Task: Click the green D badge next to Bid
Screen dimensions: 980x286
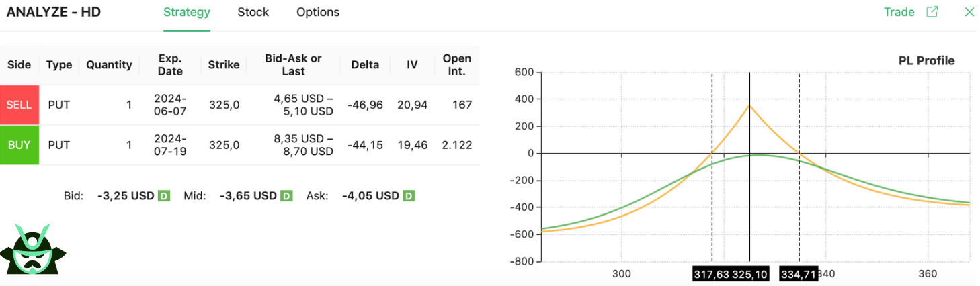Action: [x=164, y=196]
